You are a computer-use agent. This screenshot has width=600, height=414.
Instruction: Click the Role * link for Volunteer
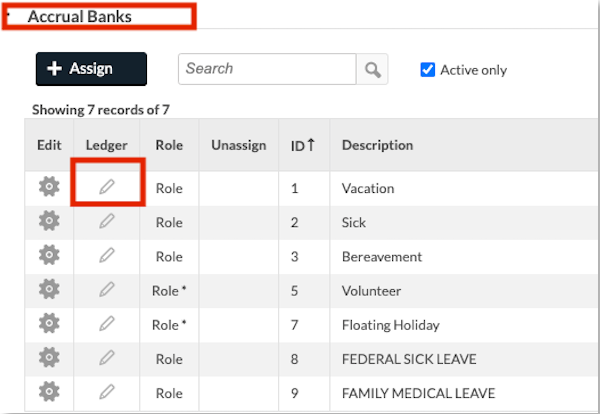[x=169, y=291]
